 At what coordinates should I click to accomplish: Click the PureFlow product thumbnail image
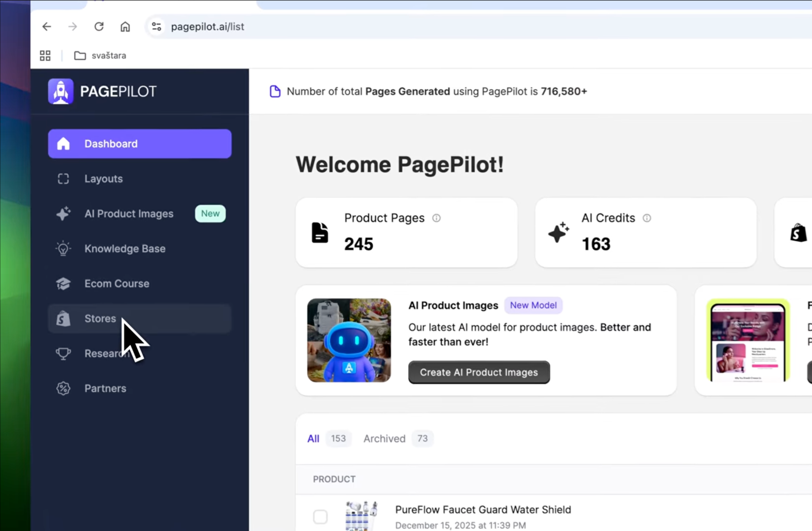tap(361, 516)
